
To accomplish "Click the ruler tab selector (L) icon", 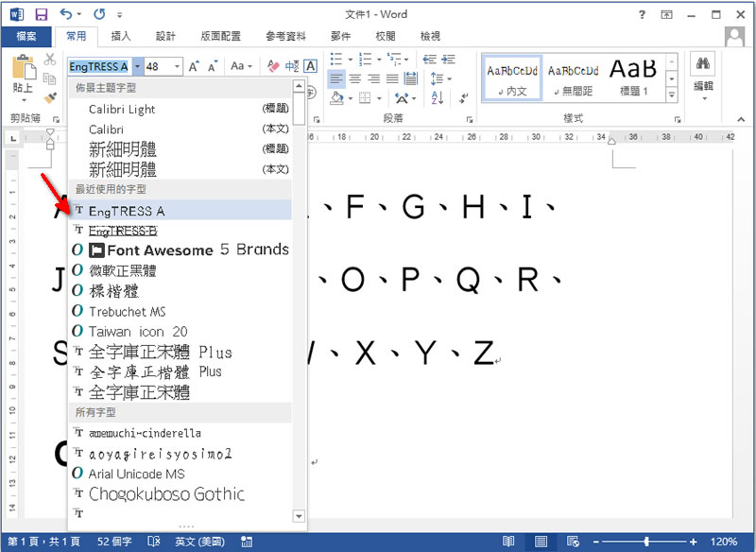I will [x=13, y=138].
